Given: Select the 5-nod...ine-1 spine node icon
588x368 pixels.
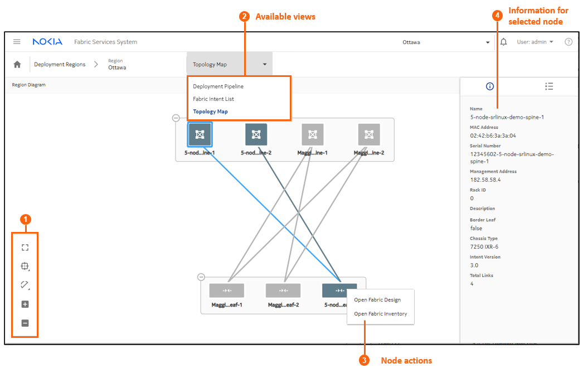Looking at the screenshot, I should (x=200, y=134).
